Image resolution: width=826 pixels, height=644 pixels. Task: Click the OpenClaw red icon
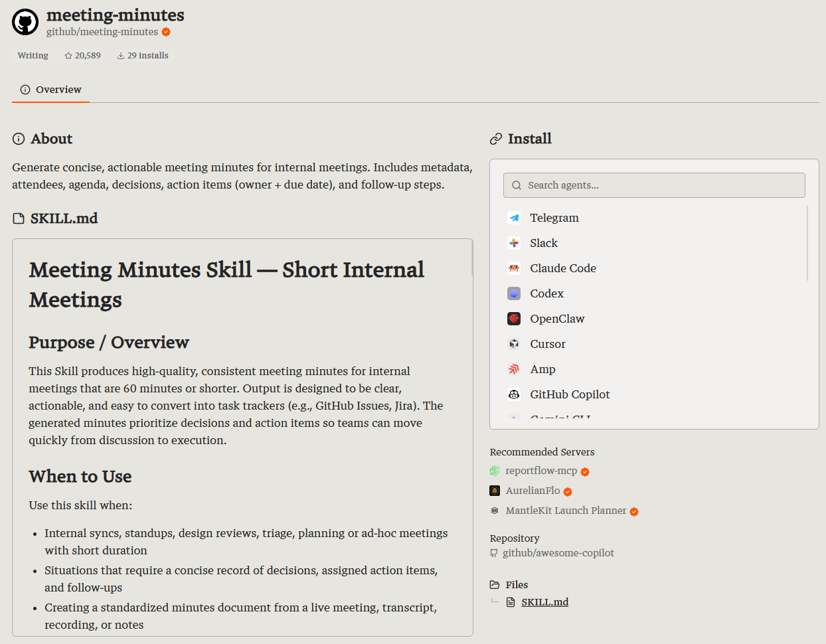pos(514,319)
